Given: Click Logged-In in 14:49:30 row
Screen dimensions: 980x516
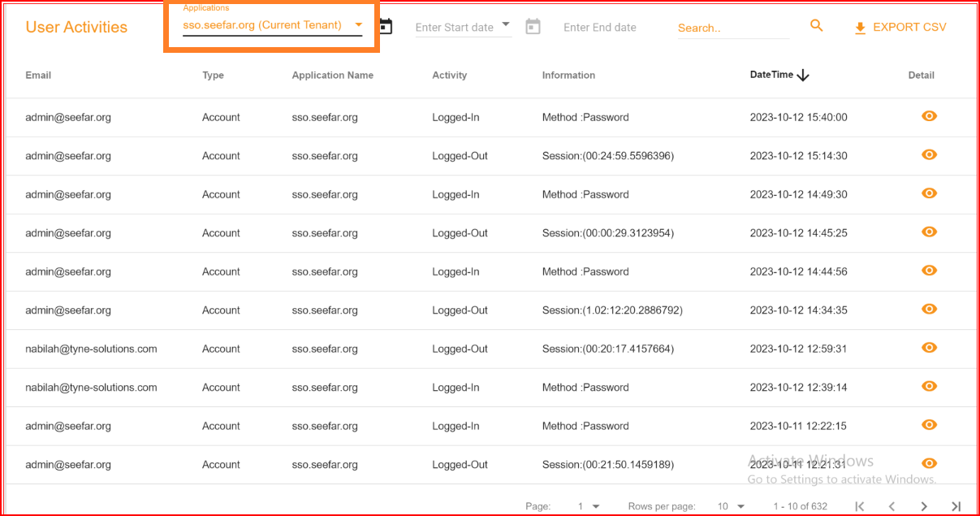Looking at the screenshot, I should 455,194.
